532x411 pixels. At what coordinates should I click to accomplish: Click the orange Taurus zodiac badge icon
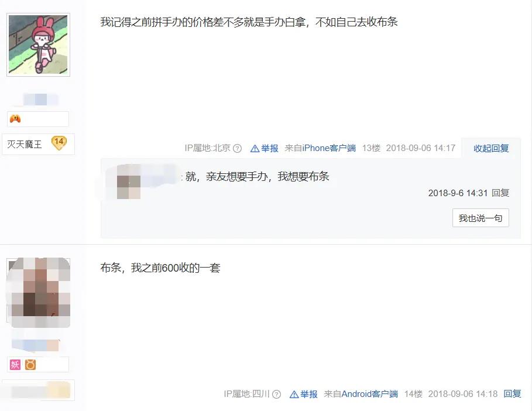[x=30, y=365]
